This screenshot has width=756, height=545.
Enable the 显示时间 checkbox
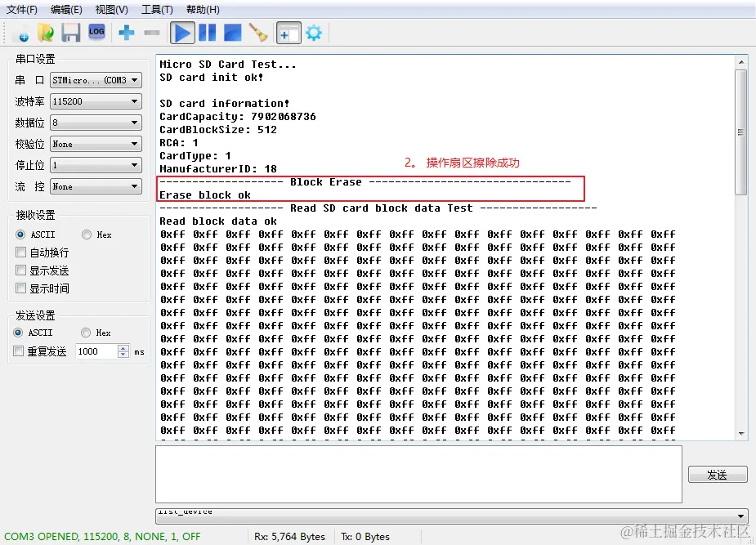click(20, 288)
